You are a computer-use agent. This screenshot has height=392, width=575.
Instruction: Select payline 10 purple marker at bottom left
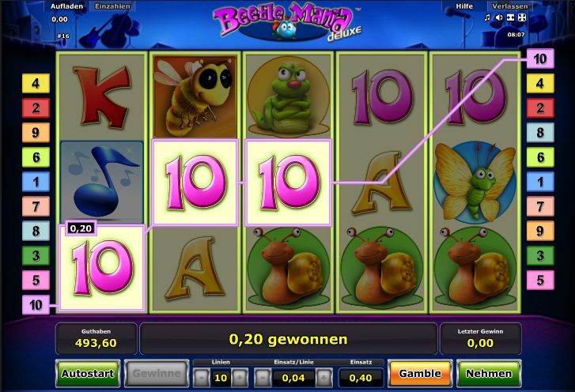[x=36, y=305]
